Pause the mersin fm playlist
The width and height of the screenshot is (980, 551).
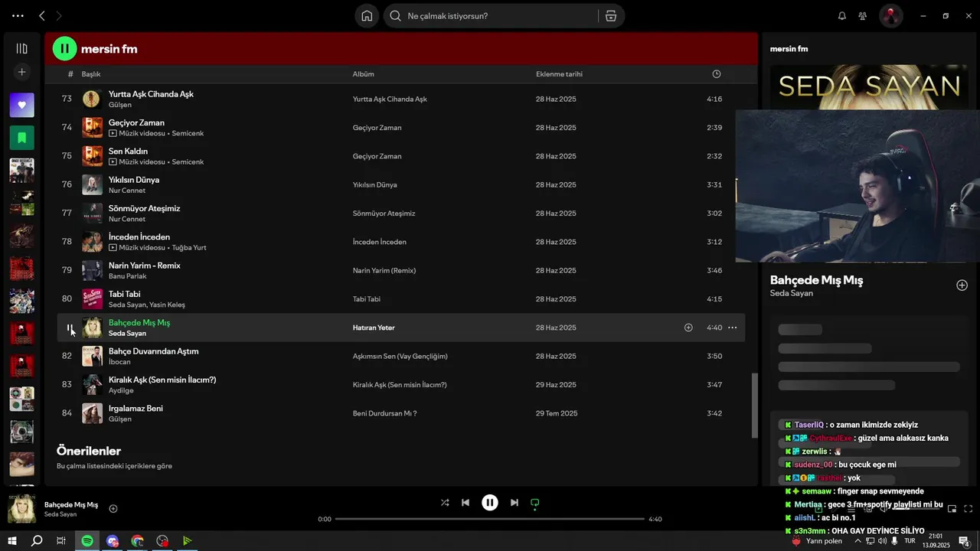64,48
